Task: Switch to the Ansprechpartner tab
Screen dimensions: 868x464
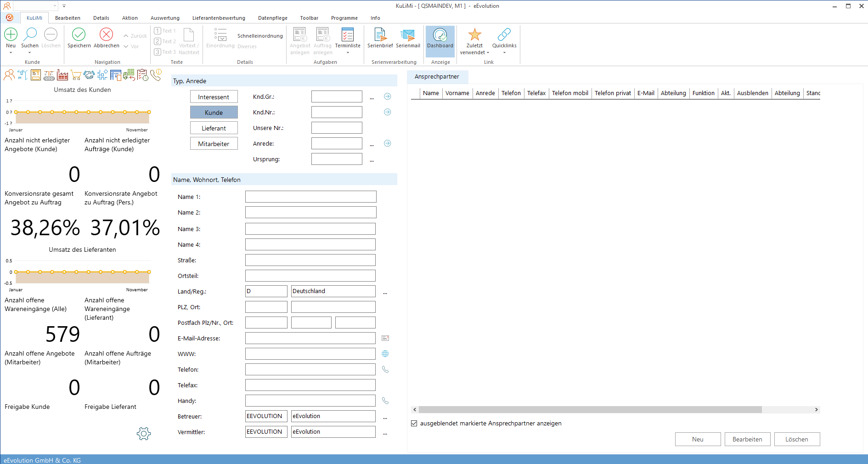Action: tap(437, 77)
